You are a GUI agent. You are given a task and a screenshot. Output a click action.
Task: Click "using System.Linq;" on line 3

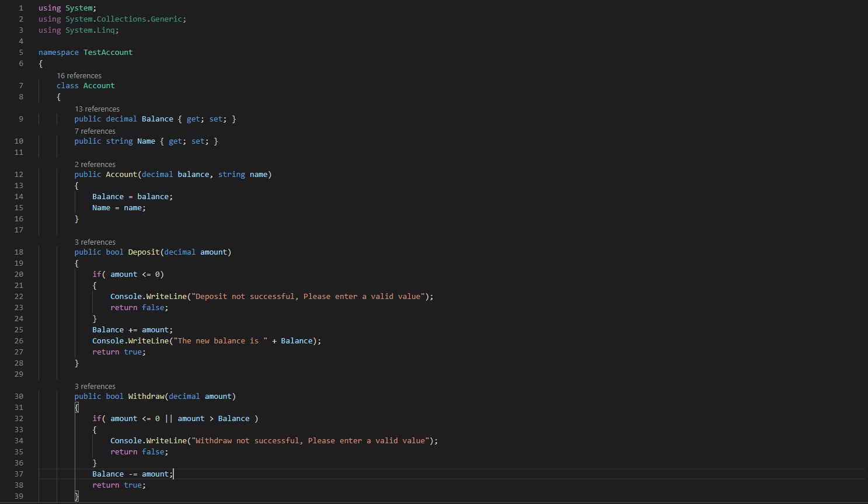(x=78, y=30)
